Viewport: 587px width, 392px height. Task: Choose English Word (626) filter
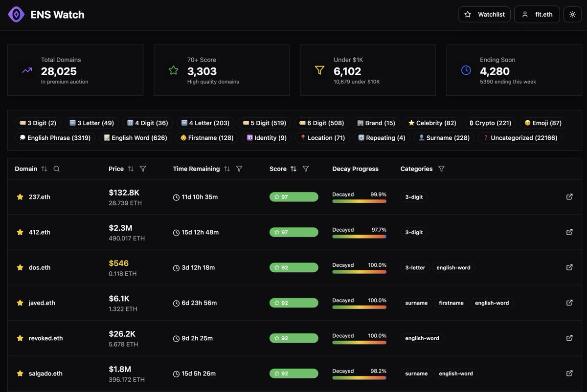click(135, 138)
